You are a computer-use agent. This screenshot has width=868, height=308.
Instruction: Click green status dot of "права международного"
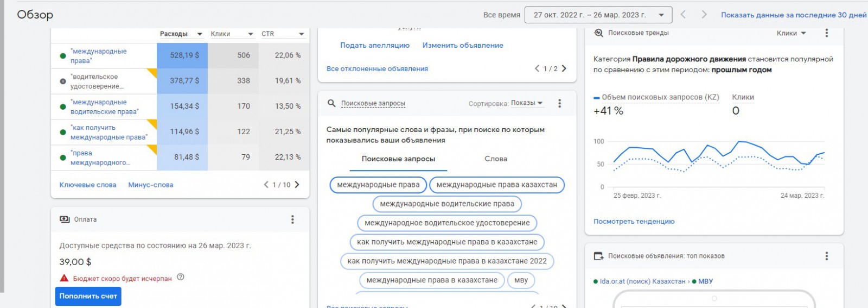(63, 158)
